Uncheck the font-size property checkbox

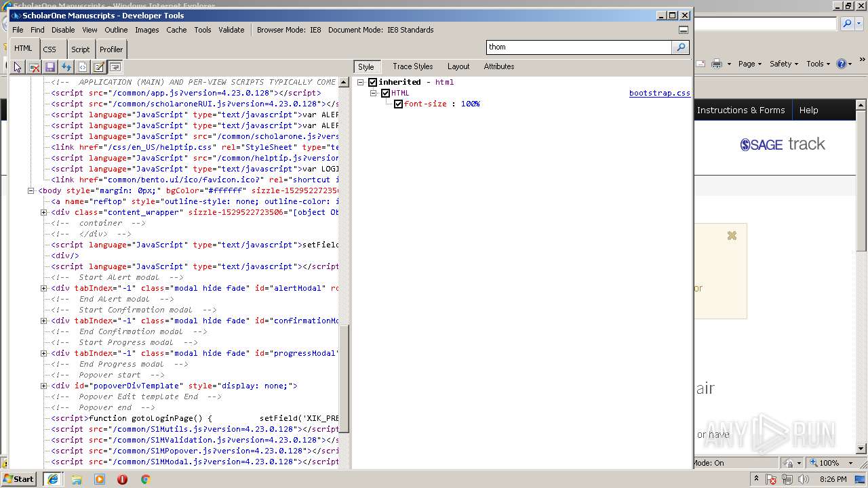pyautogui.click(x=398, y=104)
